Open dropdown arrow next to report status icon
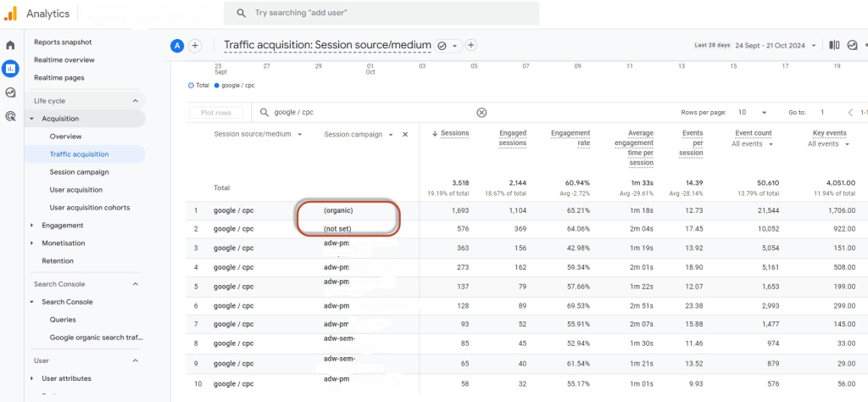Image resolution: width=868 pixels, height=402 pixels. (454, 46)
